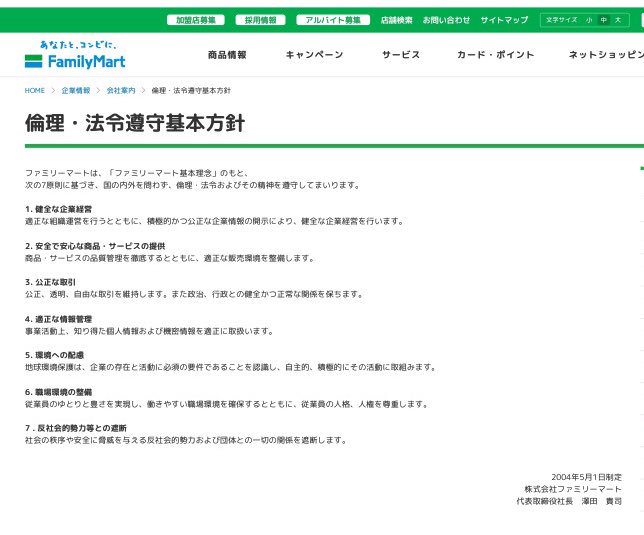This screenshot has height=535, width=644.
Task: Open ネットショッピング menu
Action: [x=606, y=55]
